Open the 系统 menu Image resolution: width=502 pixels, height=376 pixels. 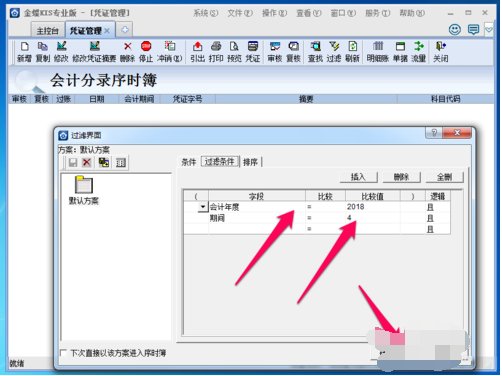[206, 13]
